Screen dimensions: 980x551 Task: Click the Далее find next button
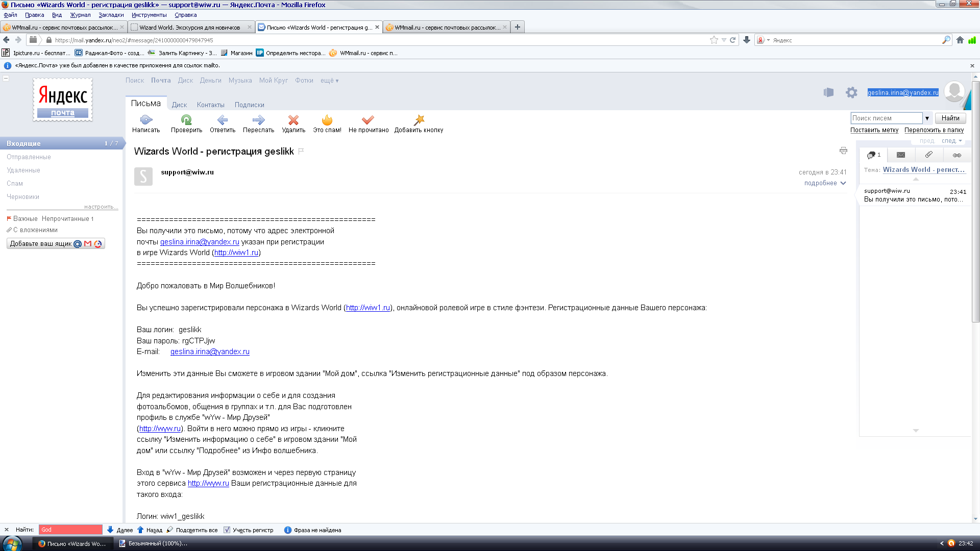click(120, 530)
